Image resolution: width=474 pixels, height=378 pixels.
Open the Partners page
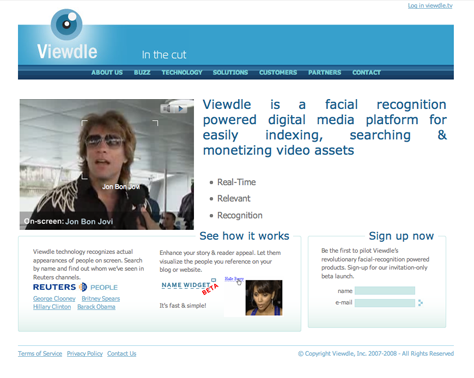click(x=325, y=73)
